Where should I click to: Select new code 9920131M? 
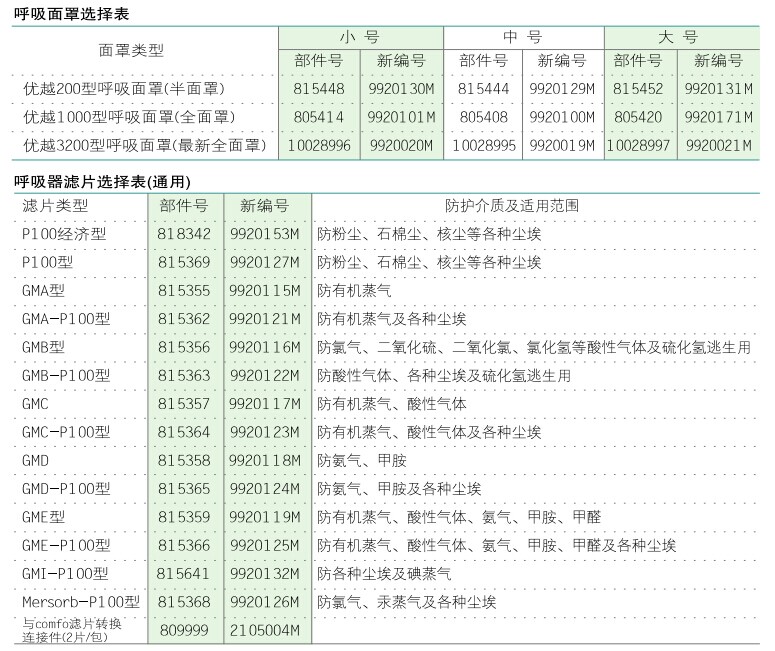click(719, 89)
